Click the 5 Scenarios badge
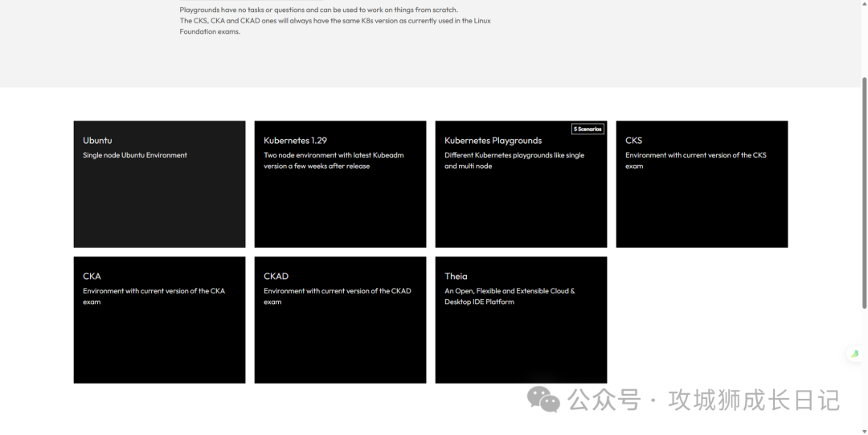Screen dimensions: 868x435 tap(588, 129)
